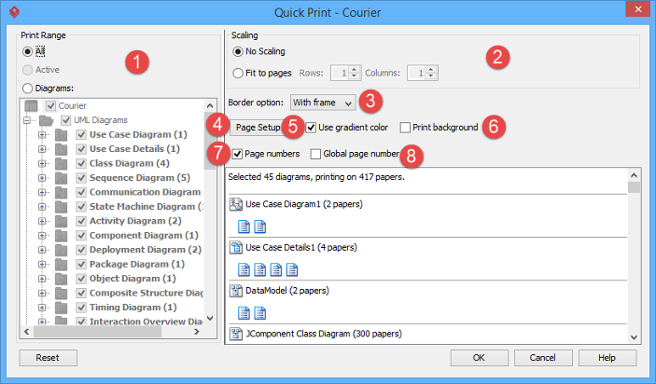Viewport: 656px width, 384px height.
Task: Open Help for Quick Print
Action: coord(607,358)
